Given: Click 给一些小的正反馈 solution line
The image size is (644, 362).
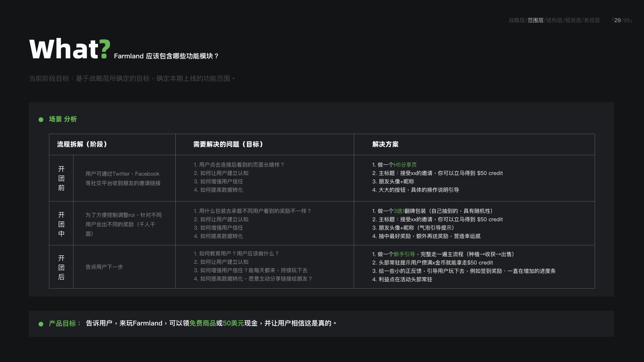Looking at the screenshot, I should [464, 271].
